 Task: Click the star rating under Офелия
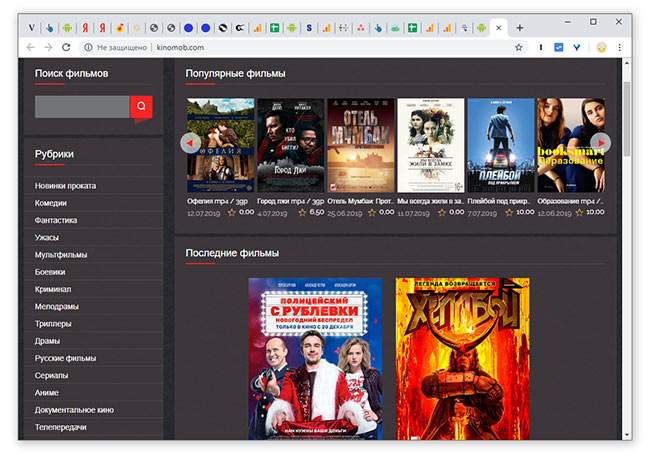coord(232,213)
